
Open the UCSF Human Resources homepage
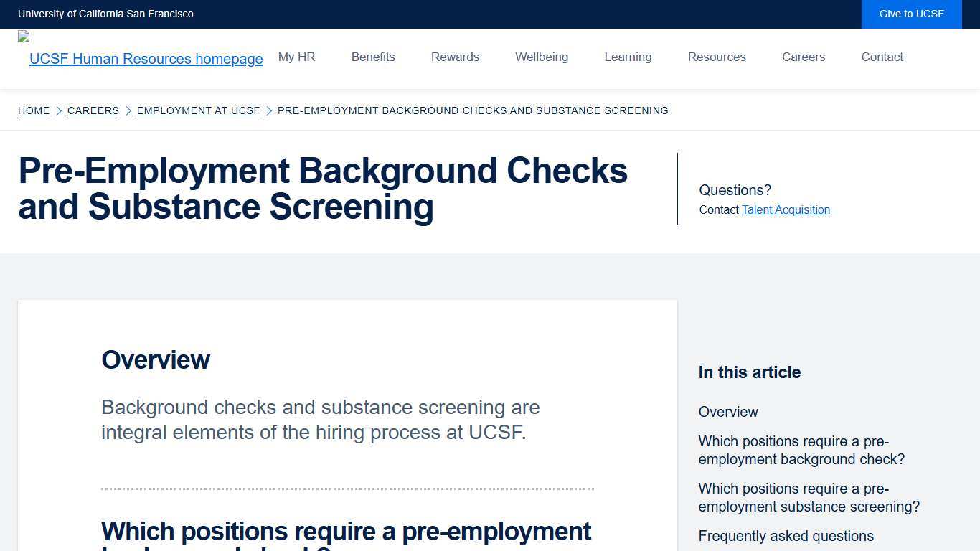coord(146,59)
